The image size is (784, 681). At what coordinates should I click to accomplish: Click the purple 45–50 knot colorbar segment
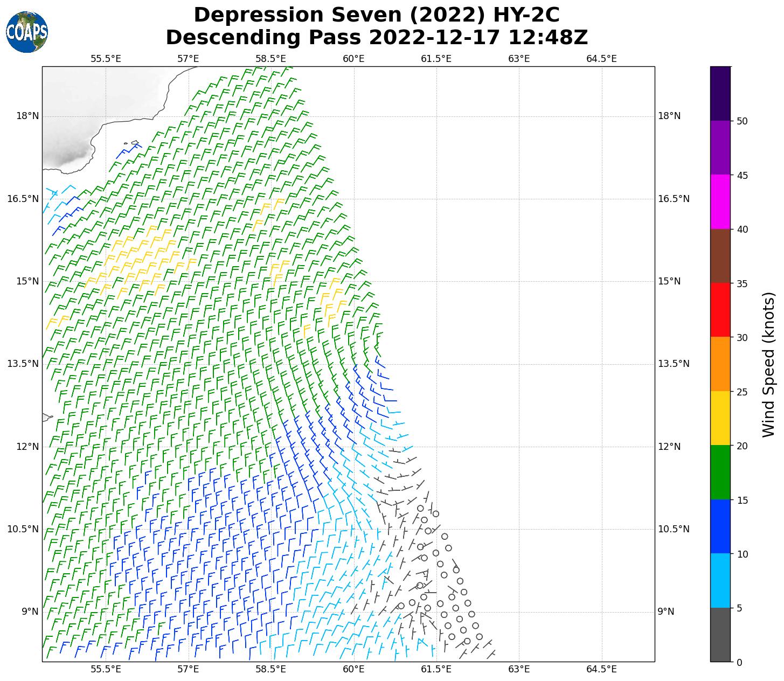[x=720, y=148]
